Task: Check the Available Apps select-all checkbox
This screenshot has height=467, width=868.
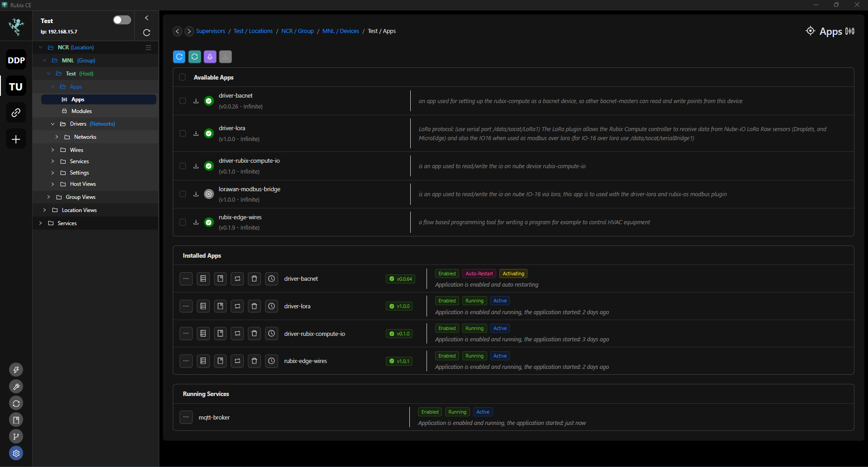Action: point(182,77)
